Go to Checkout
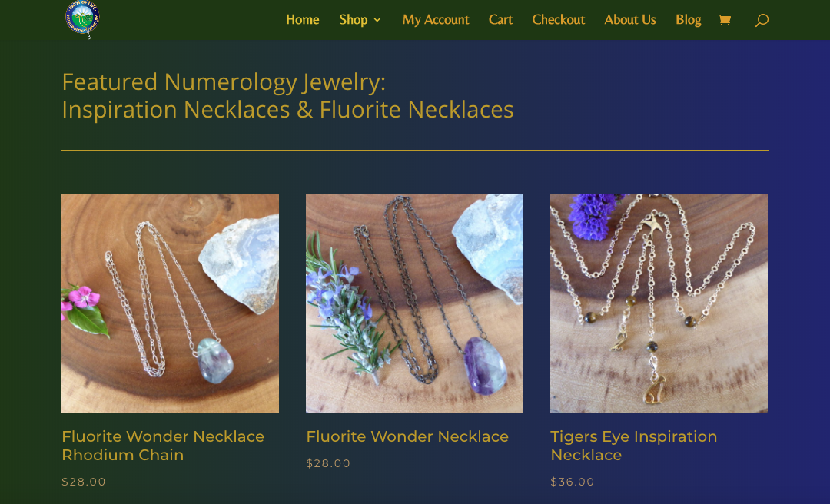The width and height of the screenshot is (830, 504). click(559, 19)
